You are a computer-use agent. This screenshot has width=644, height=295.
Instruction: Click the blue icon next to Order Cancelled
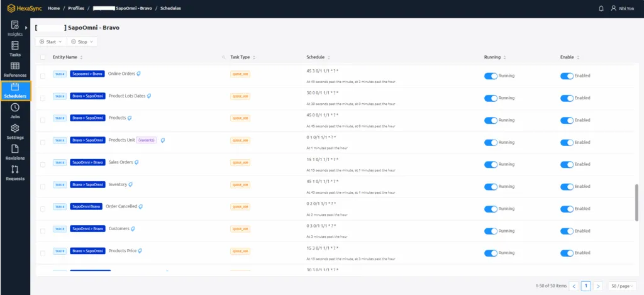click(140, 207)
